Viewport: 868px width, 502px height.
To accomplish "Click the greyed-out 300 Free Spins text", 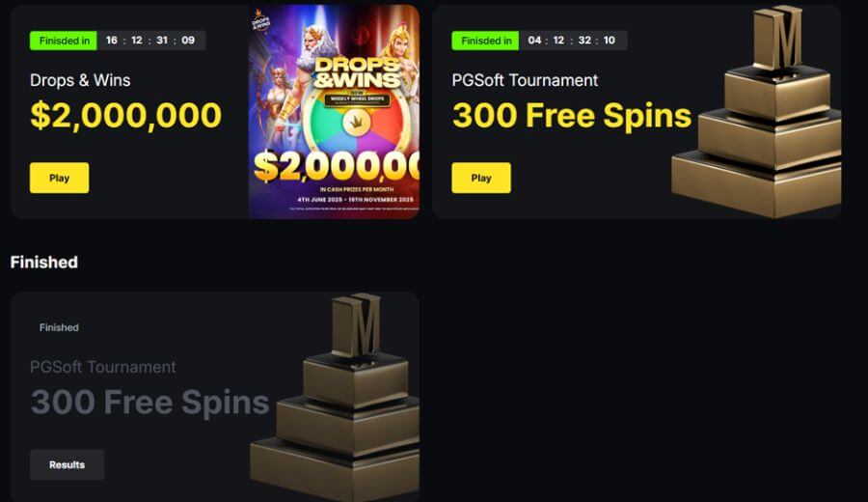I will click(150, 403).
